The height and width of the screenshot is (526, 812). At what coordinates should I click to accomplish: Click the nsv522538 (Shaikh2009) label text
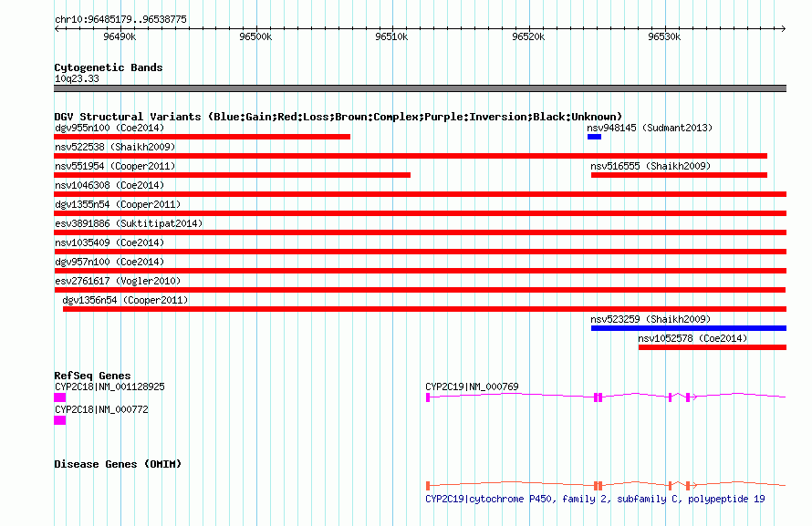(115, 147)
